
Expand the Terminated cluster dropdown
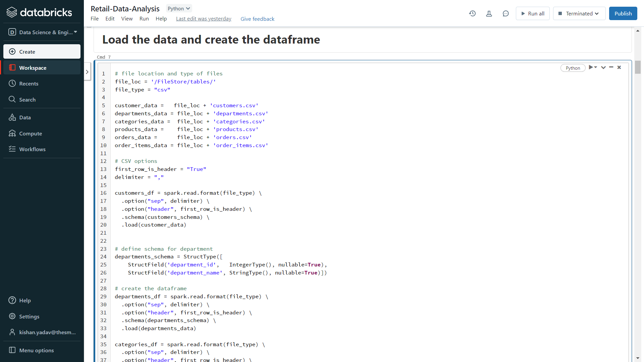pyautogui.click(x=579, y=13)
